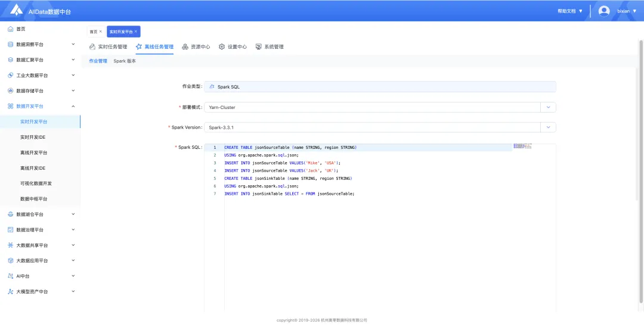
Task: Expand the 数据汇聚平台 menu chevron
Action: (73, 60)
